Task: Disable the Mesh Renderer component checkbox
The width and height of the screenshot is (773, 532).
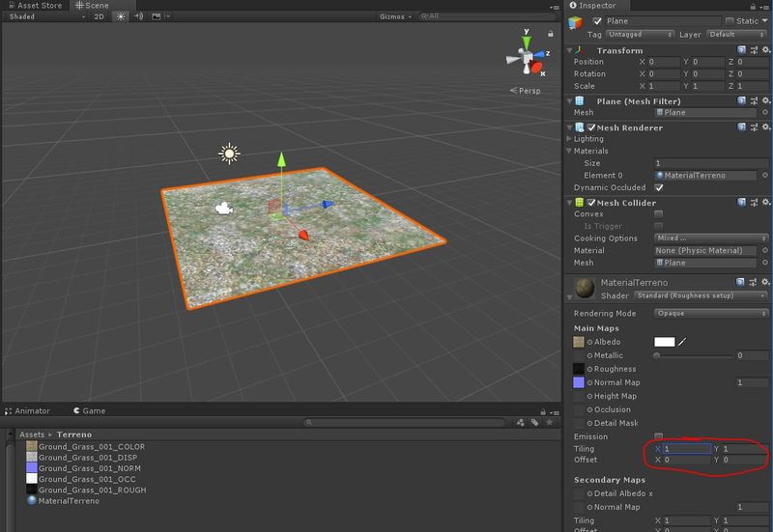Action: click(591, 127)
